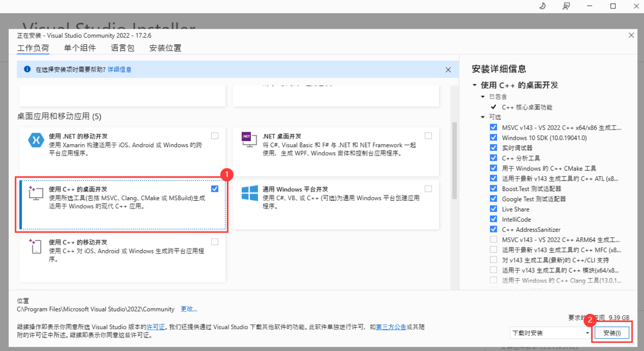Check C++ MFC for v143 component
The image size is (644, 351).
pyautogui.click(x=493, y=249)
